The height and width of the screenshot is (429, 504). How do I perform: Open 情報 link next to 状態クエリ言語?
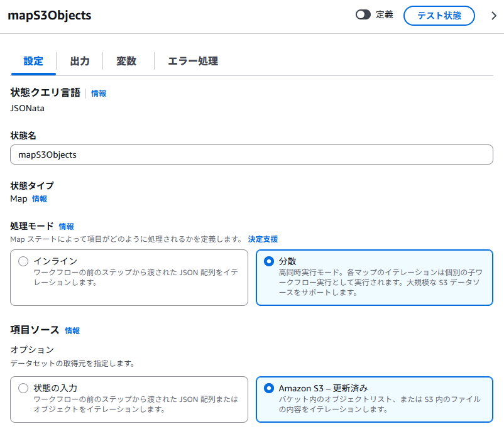click(x=99, y=93)
